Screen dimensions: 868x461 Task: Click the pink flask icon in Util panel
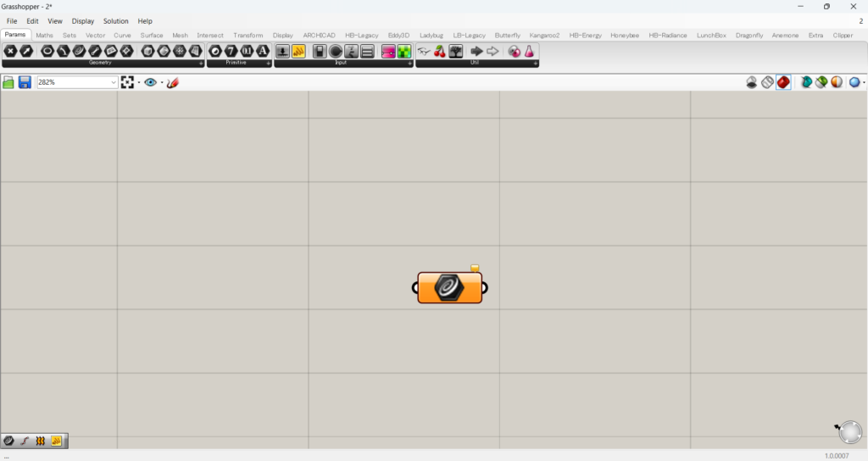pyautogui.click(x=530, y=52)
